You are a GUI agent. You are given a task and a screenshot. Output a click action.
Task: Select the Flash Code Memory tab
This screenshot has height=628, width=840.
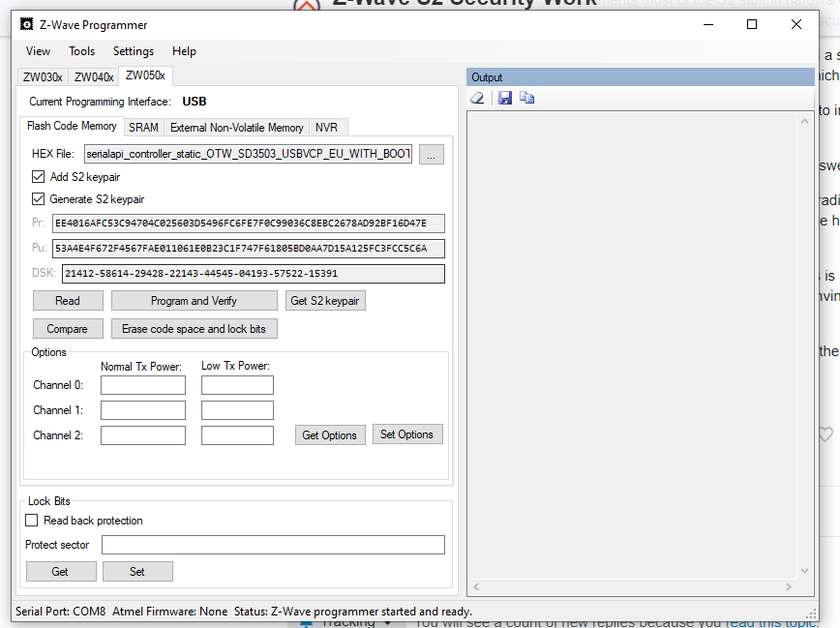pos(72,126)
